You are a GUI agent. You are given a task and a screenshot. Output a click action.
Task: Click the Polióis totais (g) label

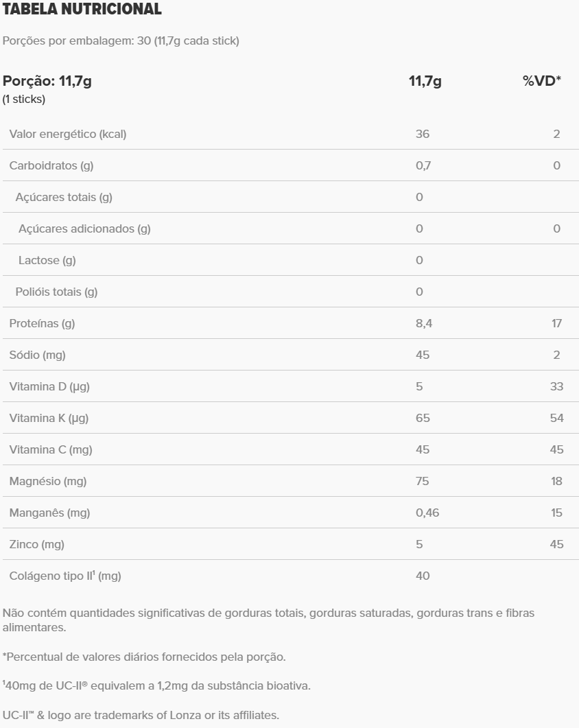click(56, 292)
